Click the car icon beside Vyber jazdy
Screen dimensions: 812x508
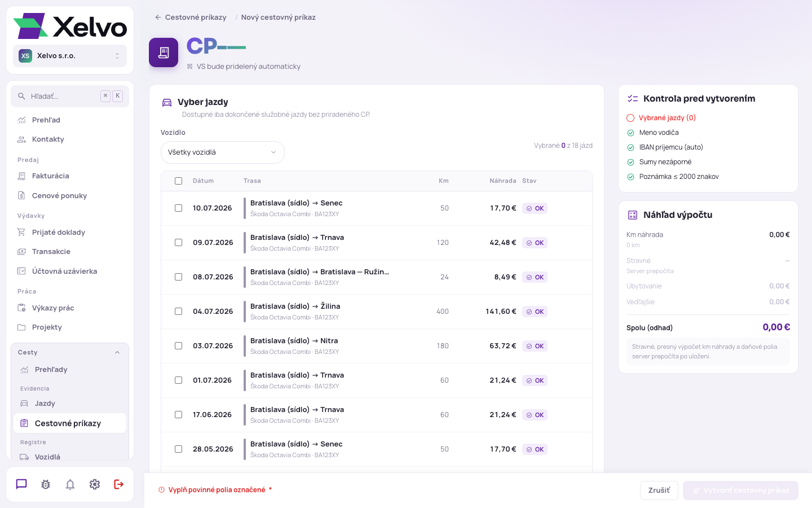167,102
